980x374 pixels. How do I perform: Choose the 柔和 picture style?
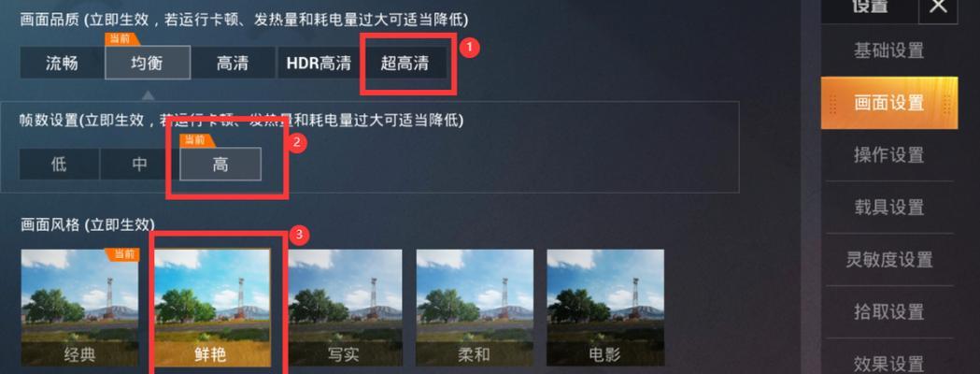tap(475, 308)
